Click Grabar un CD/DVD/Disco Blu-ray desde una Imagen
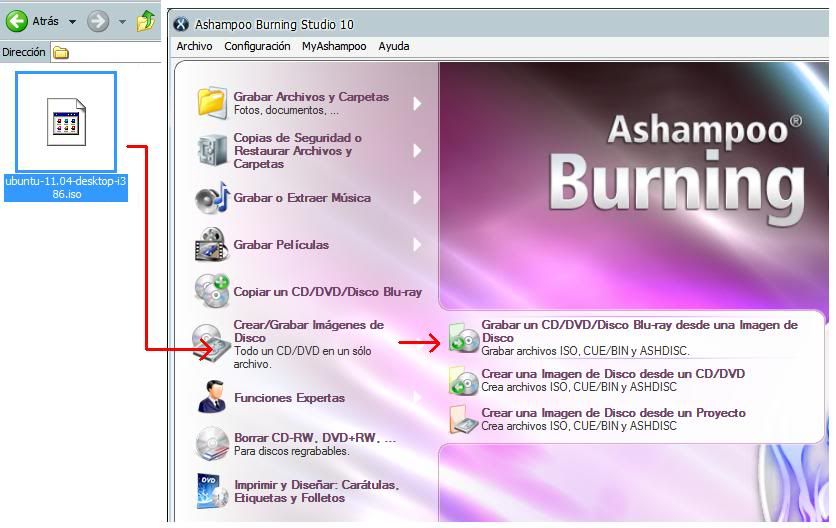The image size is (836, 528). pos(639,331)
